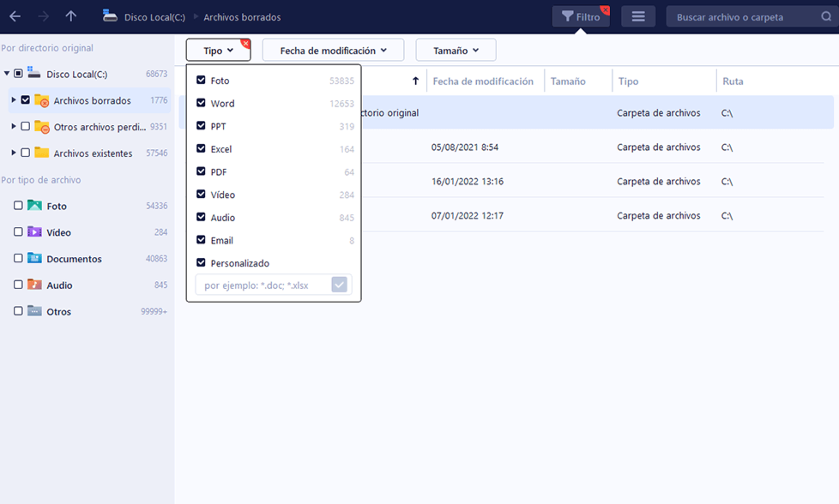Image resolution: width=839 pixels, height=504 pixels.
Task: Clear the Filtro filter red badge
Action: [x=605, y=9]
